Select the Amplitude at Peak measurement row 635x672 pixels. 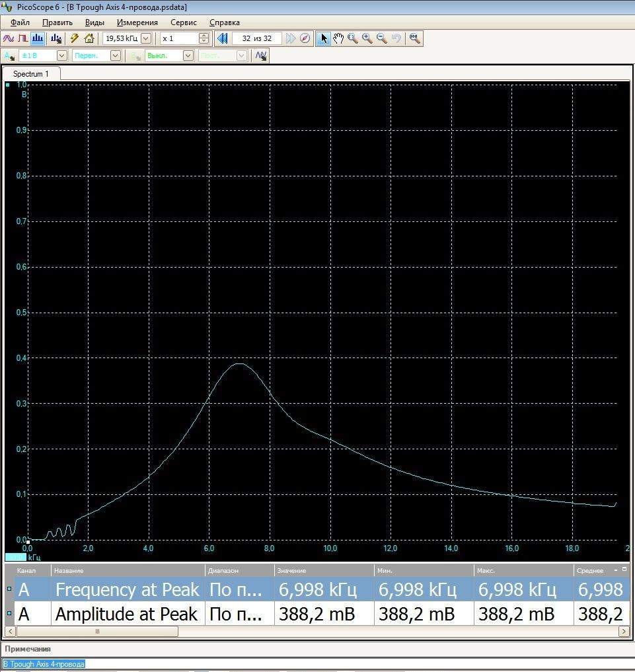point(126,614)
